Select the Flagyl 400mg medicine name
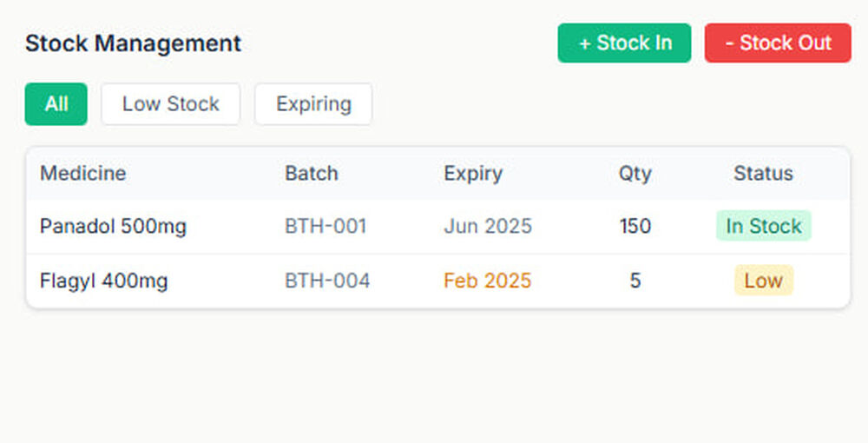 click(x=104, y=281)
